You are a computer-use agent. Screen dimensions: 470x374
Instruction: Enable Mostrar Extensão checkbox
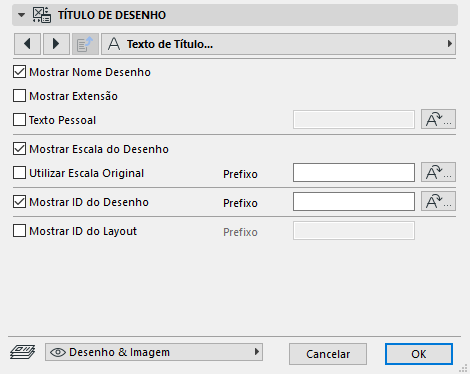point(19,96)
